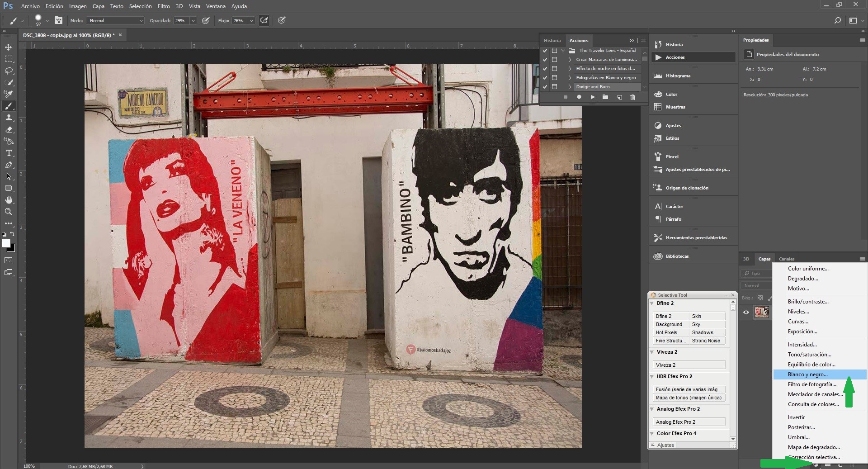Swap foreground and background colors
The height and width of the screenshot is (469, 868).
12,234
